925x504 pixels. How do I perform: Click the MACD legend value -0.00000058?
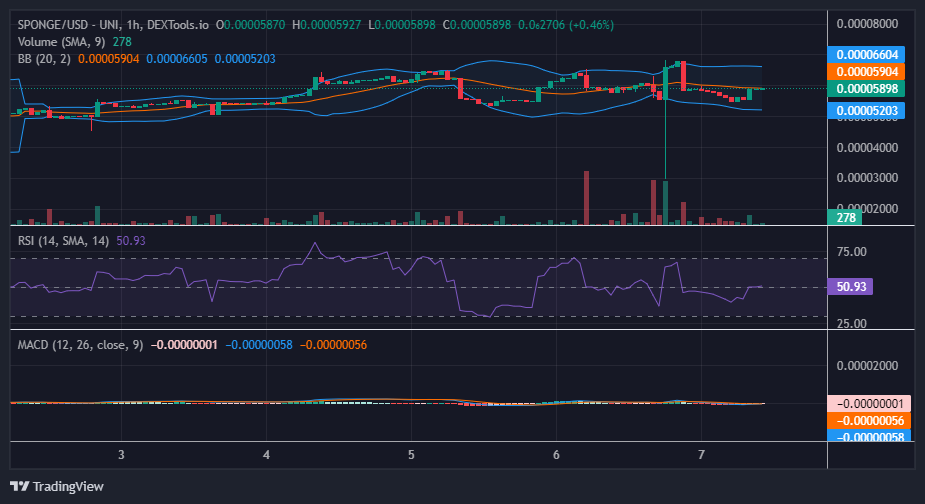pos(259,345)
